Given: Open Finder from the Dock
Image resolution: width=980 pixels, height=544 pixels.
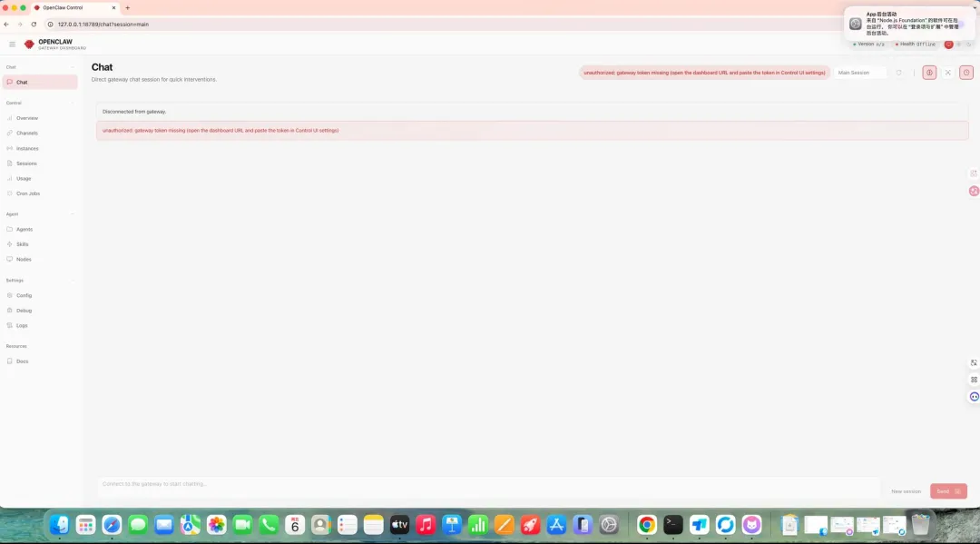Looking at the screenshot, I should point(59,525).
